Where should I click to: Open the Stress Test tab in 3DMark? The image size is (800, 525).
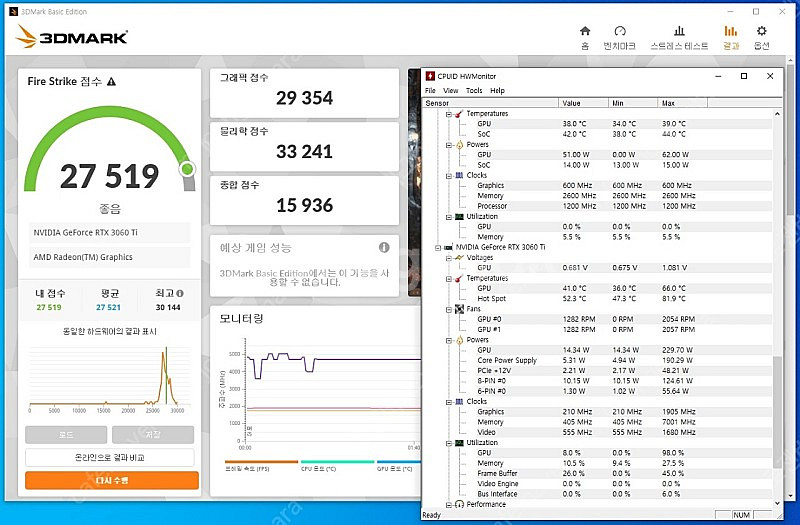click(x=679, y=38)
